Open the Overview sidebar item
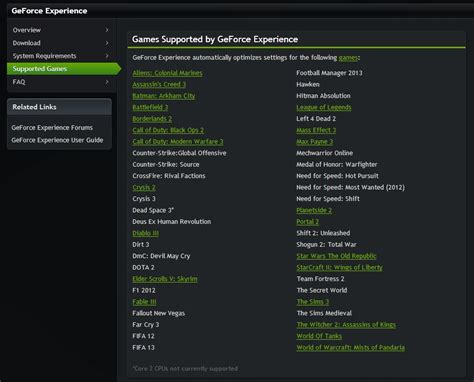The width and height of the screenshot is (474, 382). (62, 30)
